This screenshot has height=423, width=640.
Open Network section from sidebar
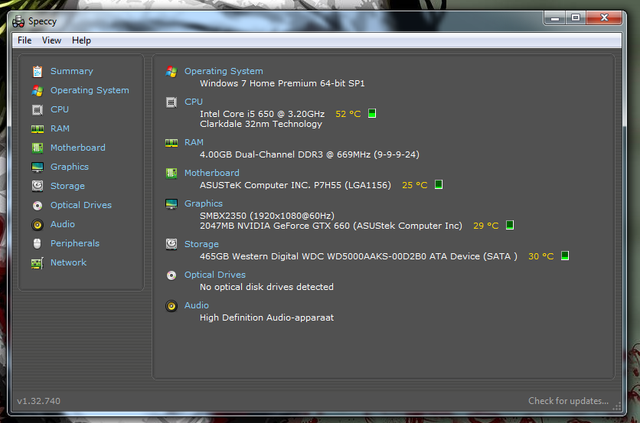coord(68,263)
